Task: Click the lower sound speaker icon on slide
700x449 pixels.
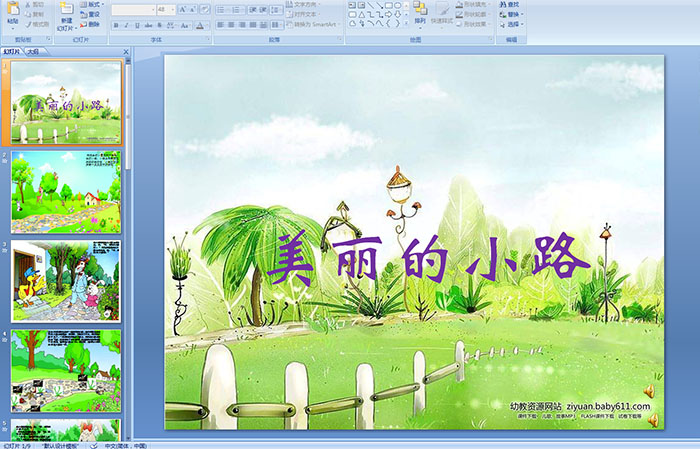Action: click(653, 420)
